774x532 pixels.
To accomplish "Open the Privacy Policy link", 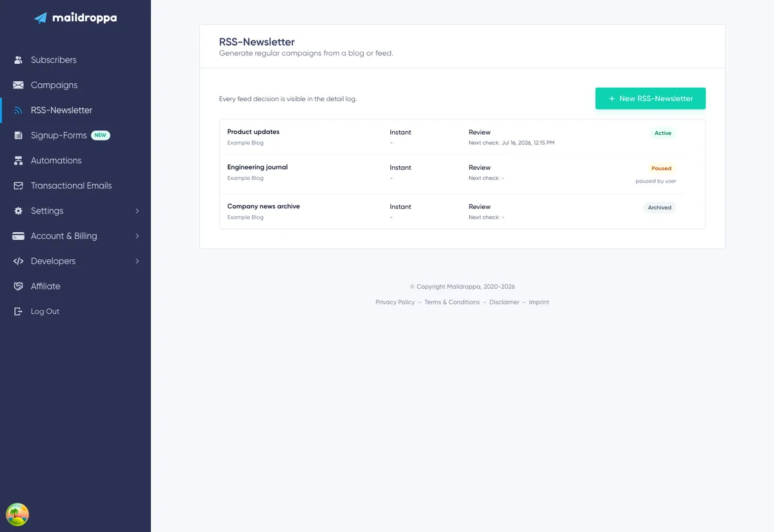I will 395,302.
